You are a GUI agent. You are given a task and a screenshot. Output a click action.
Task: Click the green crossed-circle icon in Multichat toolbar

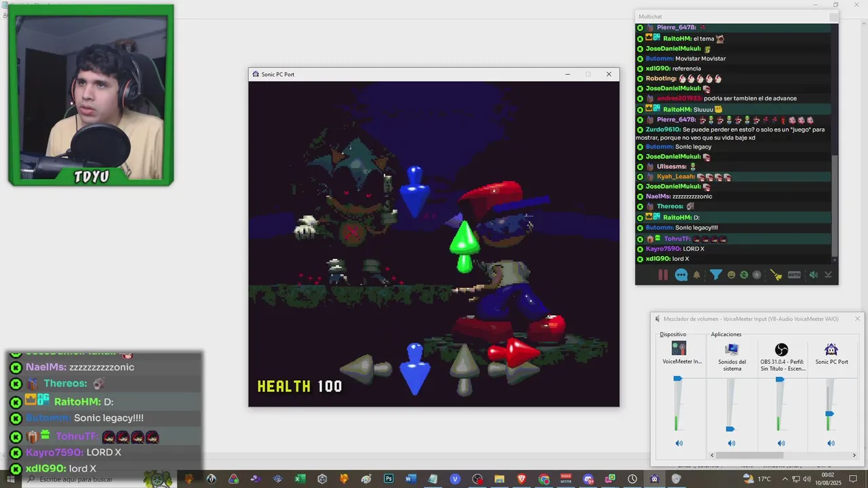pyautogui.click(x=744, y=274)
